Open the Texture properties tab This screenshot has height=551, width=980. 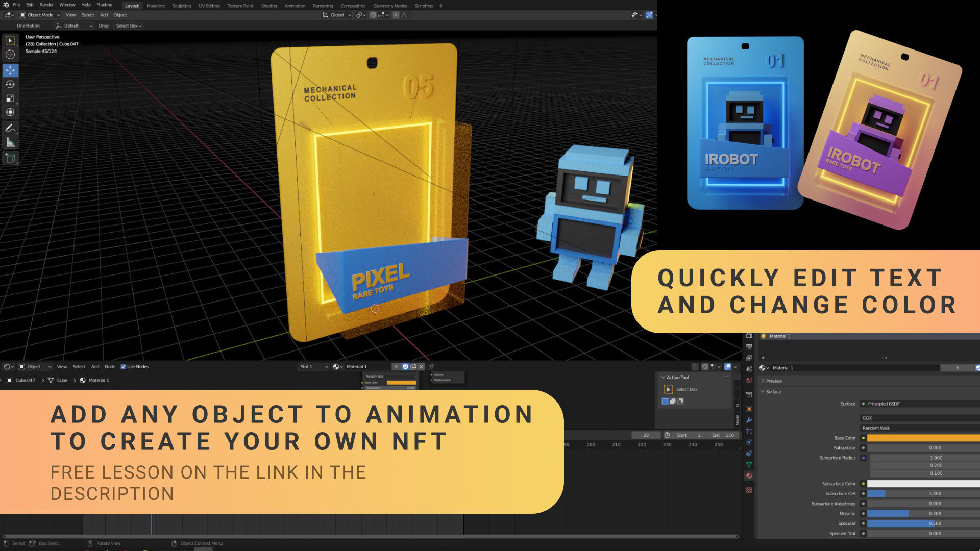(749, 490)
